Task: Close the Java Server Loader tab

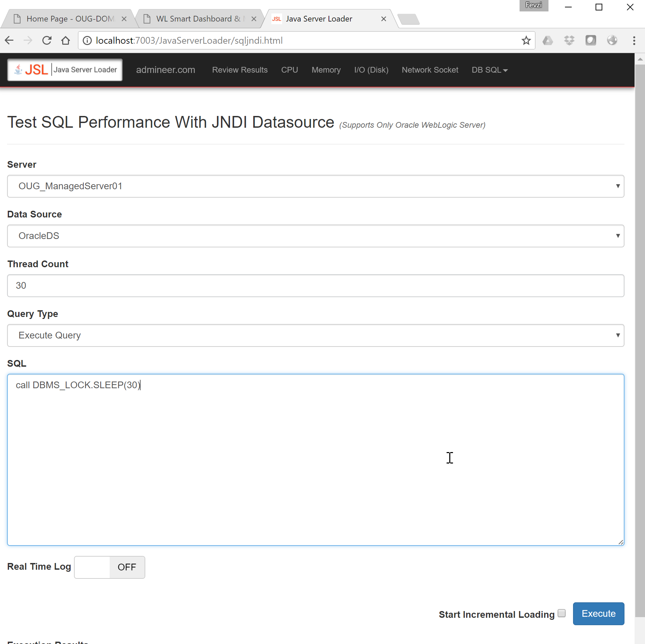Action: [x=384, y=19]
